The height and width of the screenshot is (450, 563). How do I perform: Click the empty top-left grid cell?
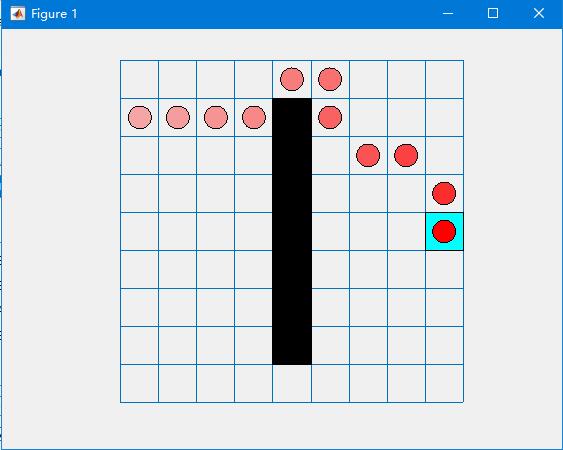click(x=140, y=80)
